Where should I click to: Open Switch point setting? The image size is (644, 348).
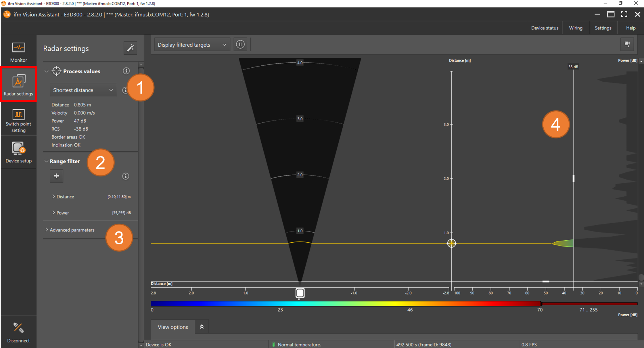click(18, 120)
